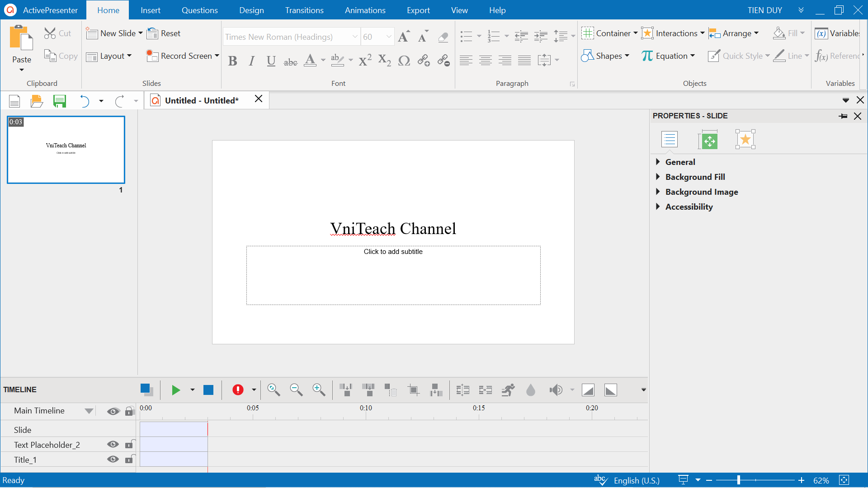Viewport: 868px width, 488px height.
Task: Click the Record Screen button
Action: coord(183,56)
